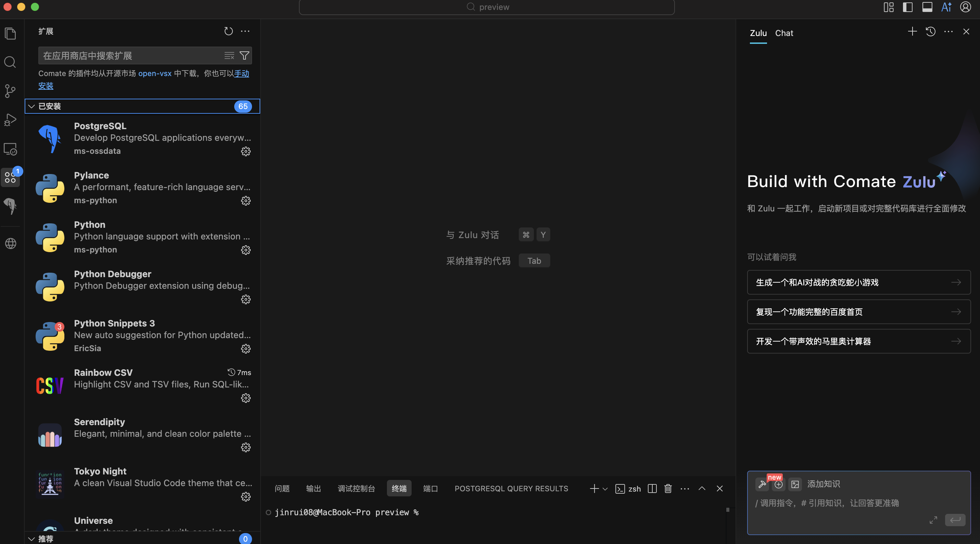Select the Extensions view icon
This screenshot has width=980, height=544.
point(10,177)
